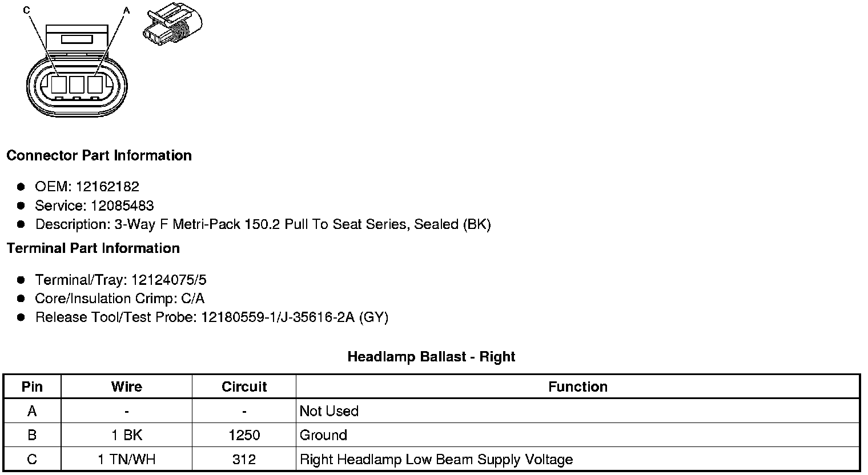Select the Connector Part Information heading
Screen dimensions: 868x475
pyautogui.click(x=99, y=156)
